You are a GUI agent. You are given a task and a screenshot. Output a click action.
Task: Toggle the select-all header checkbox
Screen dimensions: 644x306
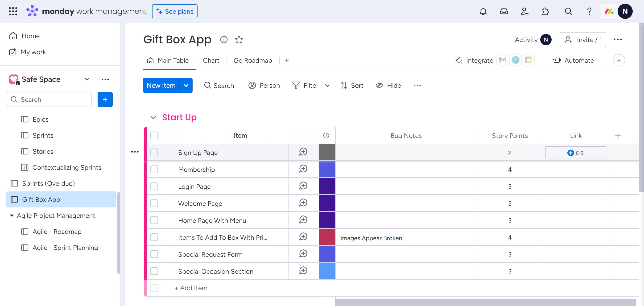click(154, 136)
